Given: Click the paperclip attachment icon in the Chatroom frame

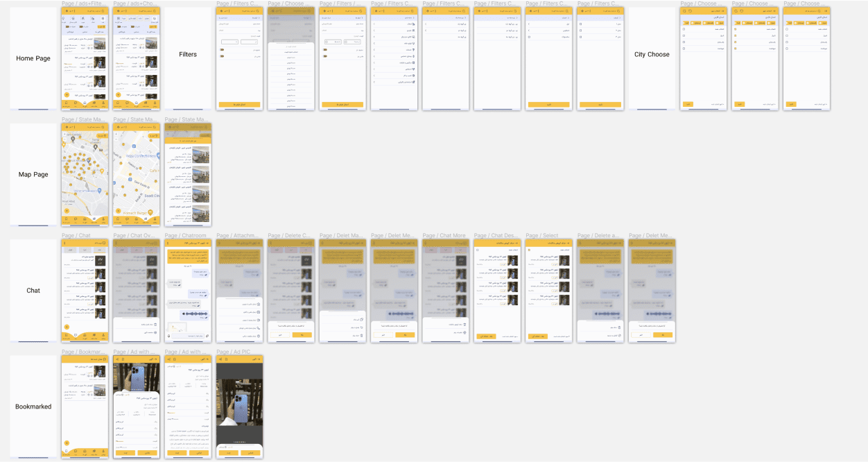Looking at the screenshot, I should (x=207, y=335).
